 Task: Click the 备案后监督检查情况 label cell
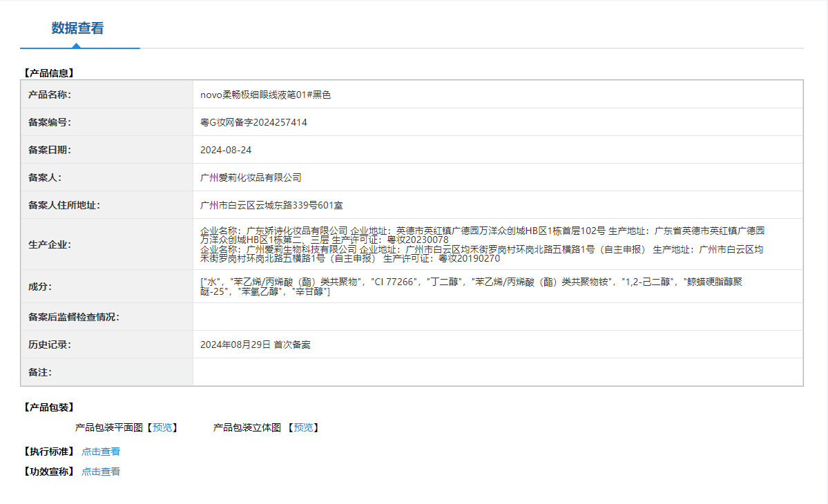[106, 317]
